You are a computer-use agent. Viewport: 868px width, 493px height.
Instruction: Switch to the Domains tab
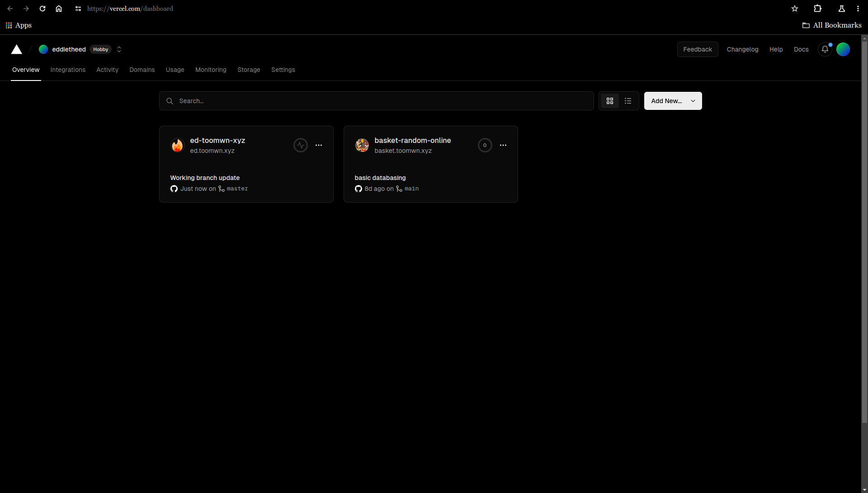(x=142, y=70)
